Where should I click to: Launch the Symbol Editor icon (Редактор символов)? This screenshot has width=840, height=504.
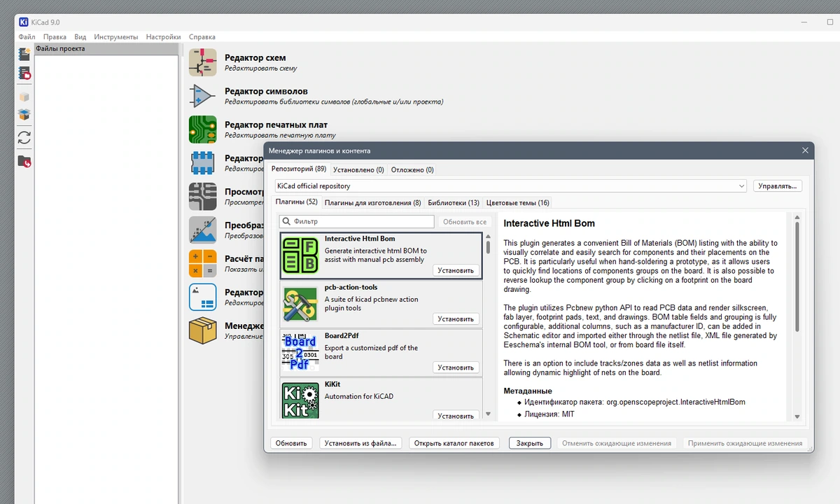click(x=203, y=96)
